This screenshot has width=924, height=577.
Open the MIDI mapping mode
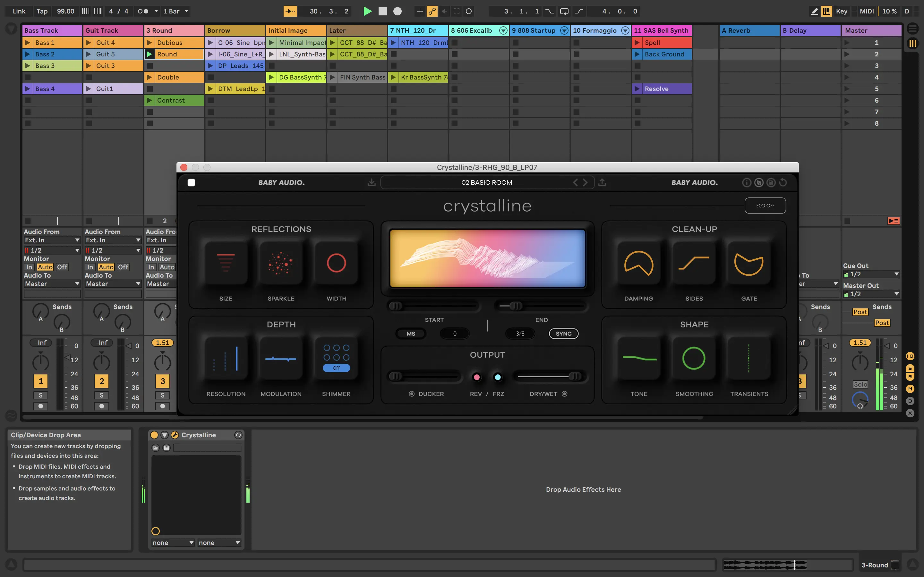click(866, 11)
